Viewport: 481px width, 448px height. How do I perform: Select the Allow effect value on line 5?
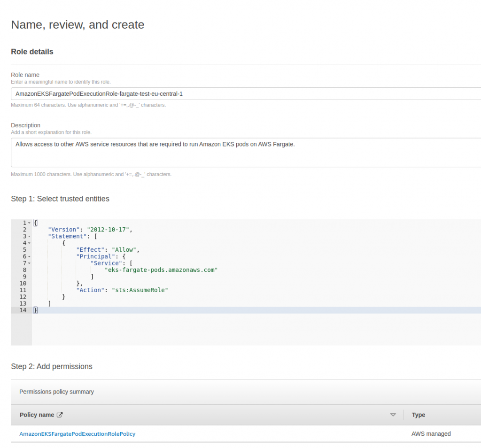point(124,249)
